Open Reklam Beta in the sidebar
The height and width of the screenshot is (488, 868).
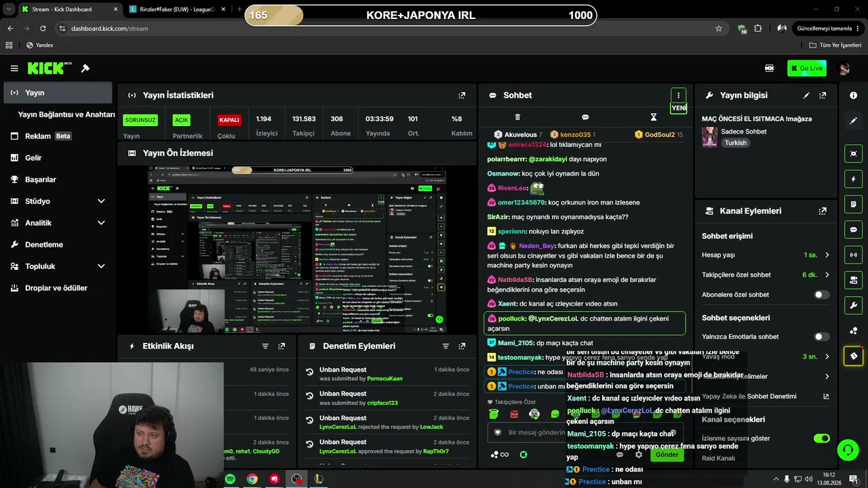[58, 136]
